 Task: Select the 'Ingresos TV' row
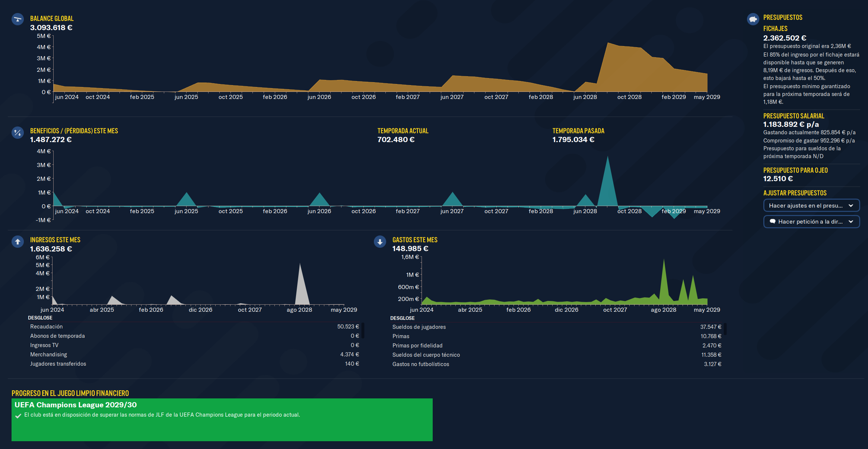tap(194, 345)
